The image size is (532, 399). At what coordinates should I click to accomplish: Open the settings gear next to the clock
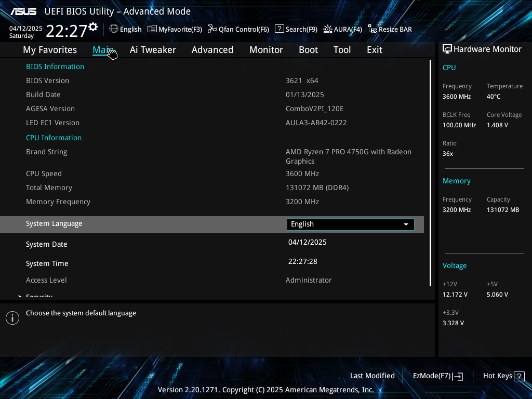click(93, 27)
